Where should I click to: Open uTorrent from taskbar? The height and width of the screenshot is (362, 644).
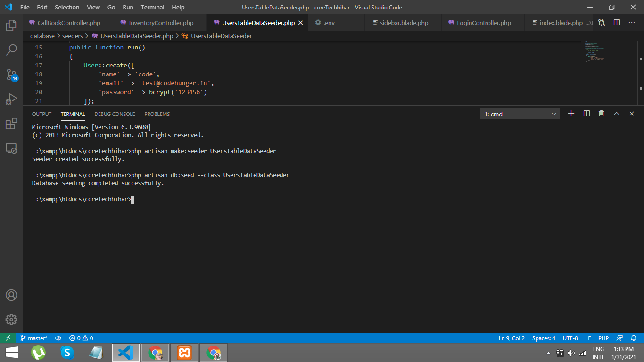point(39,353)
